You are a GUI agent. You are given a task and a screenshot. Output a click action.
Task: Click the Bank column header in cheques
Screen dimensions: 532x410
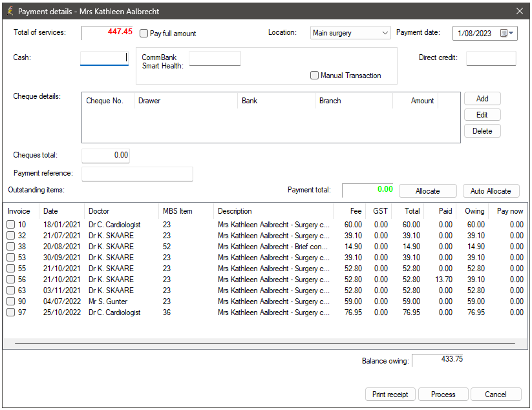point(276,101)
